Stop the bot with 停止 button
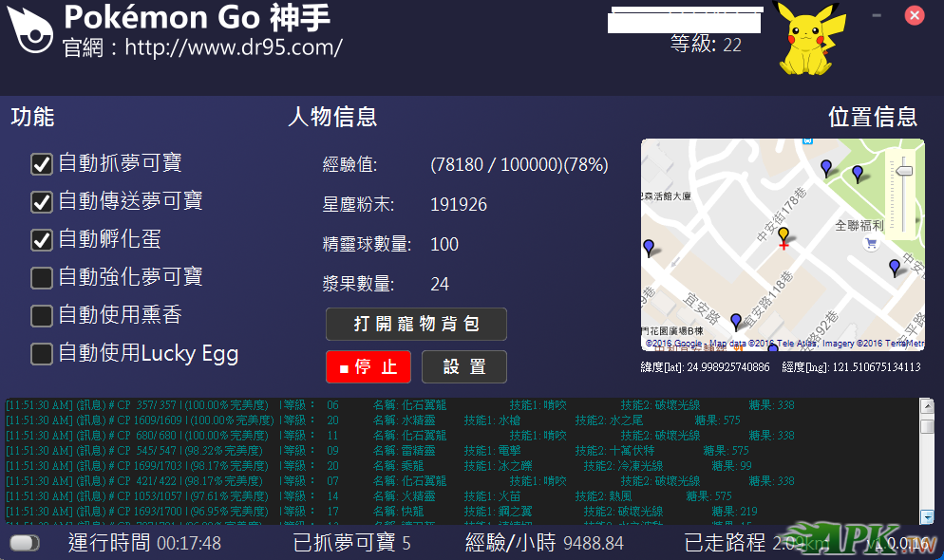944x560 pixels. pyautogui.click(x=368, y=367)
